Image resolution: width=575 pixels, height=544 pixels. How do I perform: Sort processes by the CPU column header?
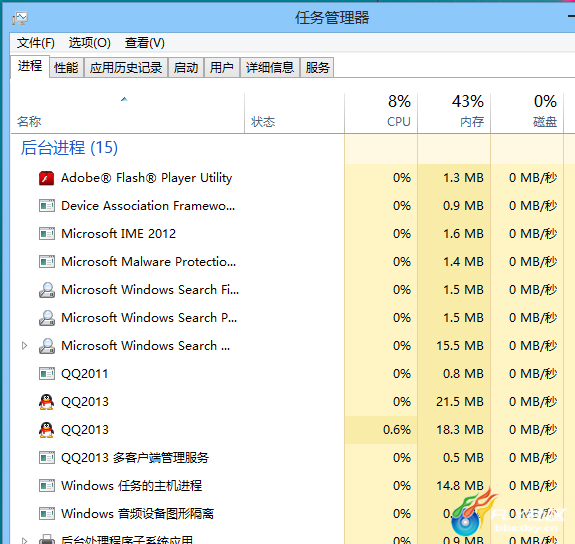pyautogui.click(x=381, y=112)
